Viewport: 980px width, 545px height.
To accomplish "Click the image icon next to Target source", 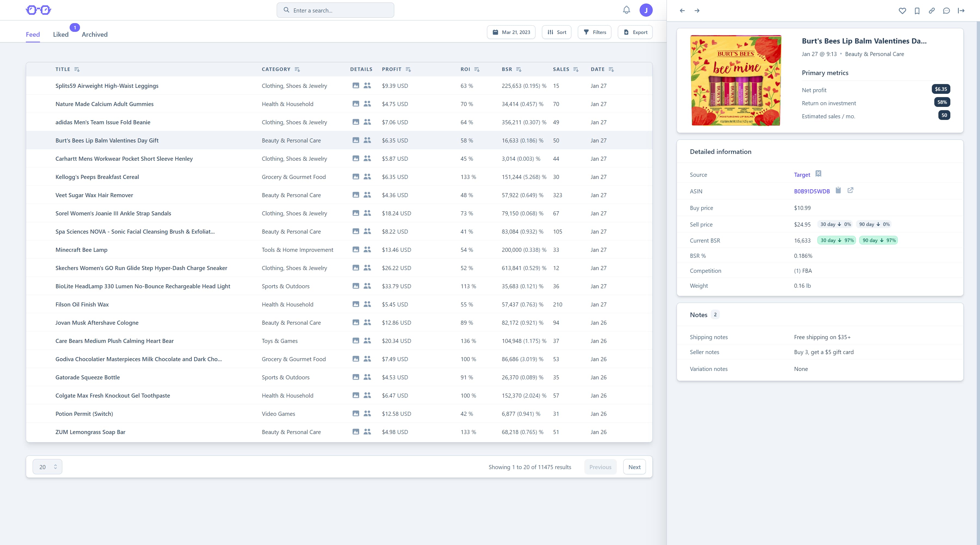I will point(818,174).
